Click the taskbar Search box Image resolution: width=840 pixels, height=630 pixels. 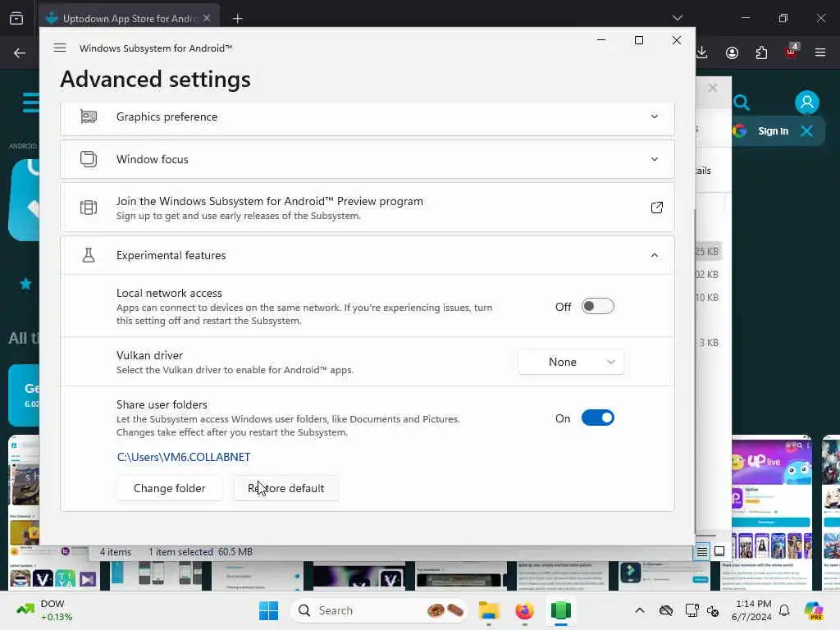pyautogui.click(x=379, y=610)
